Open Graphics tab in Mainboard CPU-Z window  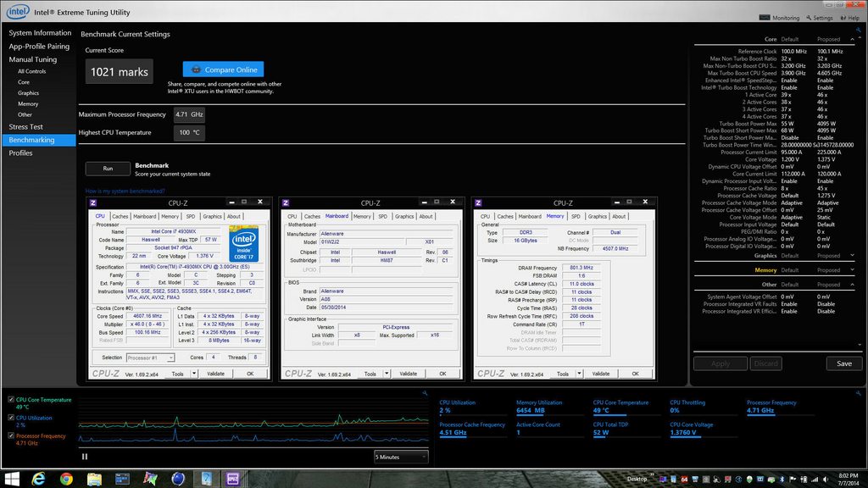[404, 216]
